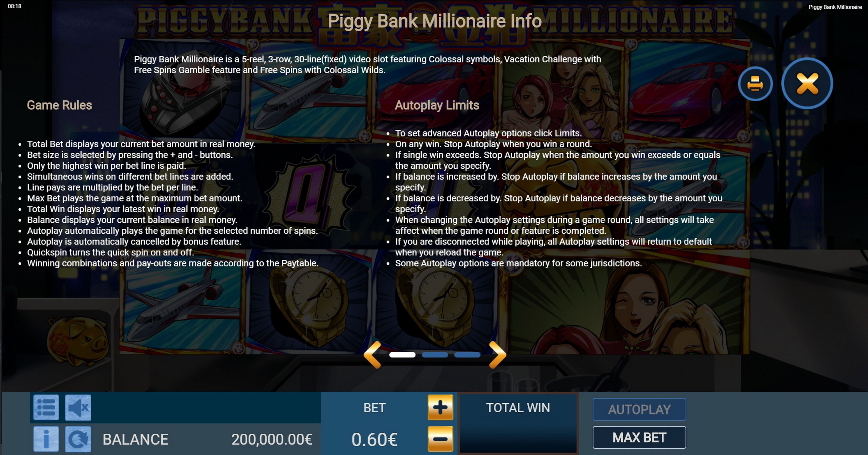This screenshot has height=455, width=868.
Task: Select the second page indicator
Action: 435,355
